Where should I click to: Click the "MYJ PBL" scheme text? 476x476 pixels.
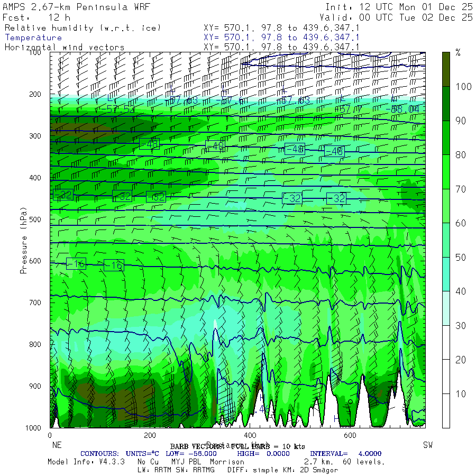click(x=187, y=462)
